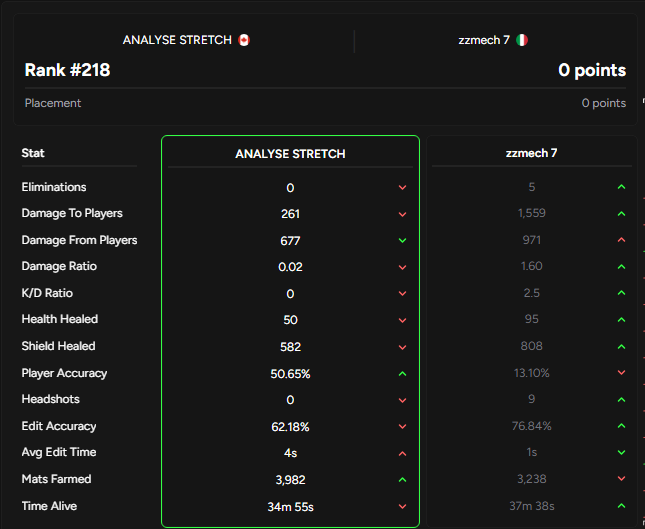
Task: Click the green arrow next to Damage From Players 677
Action: pos(402,240)
